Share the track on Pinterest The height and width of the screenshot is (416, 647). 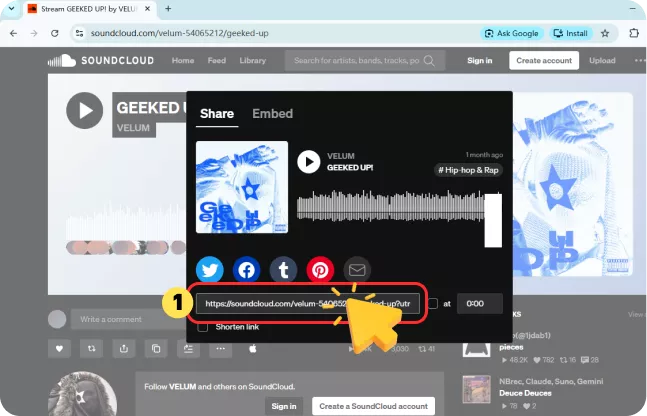point(320,270)
